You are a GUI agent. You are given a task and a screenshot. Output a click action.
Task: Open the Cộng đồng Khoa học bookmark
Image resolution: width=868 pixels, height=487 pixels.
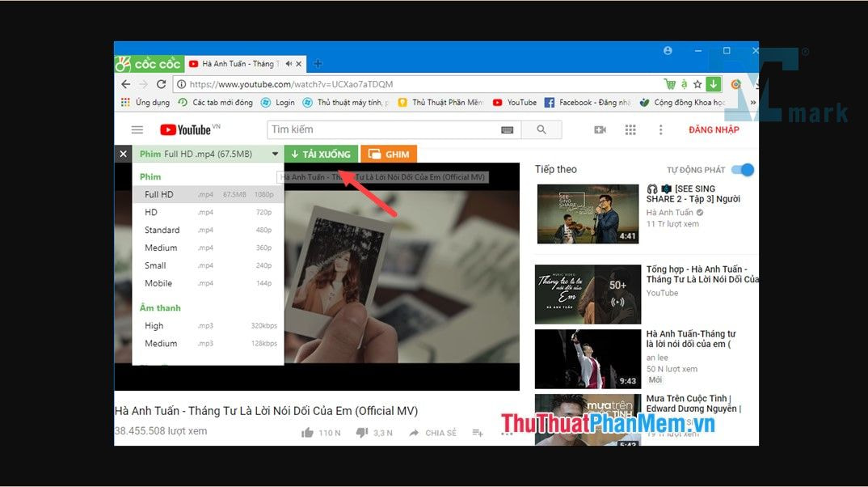[683, 103]
